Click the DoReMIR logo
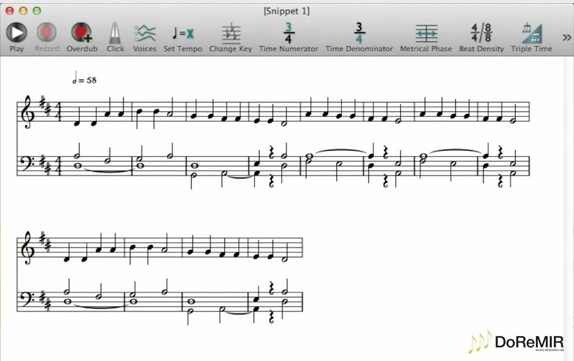The height and width of the screenshot is (361, 574). pyautogui.click(x=517, y=342)
